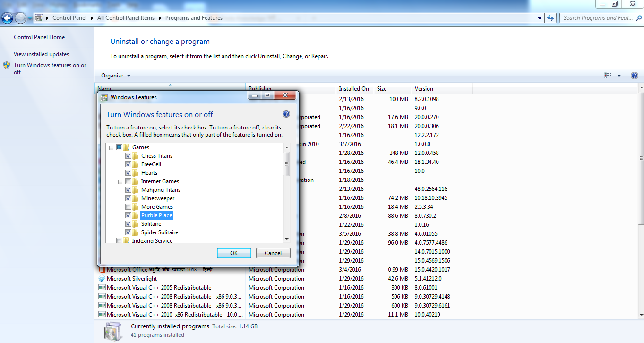Disable the Minesweeper feature checkbox
Screen dimensions: 644x343
click(129, 198)
